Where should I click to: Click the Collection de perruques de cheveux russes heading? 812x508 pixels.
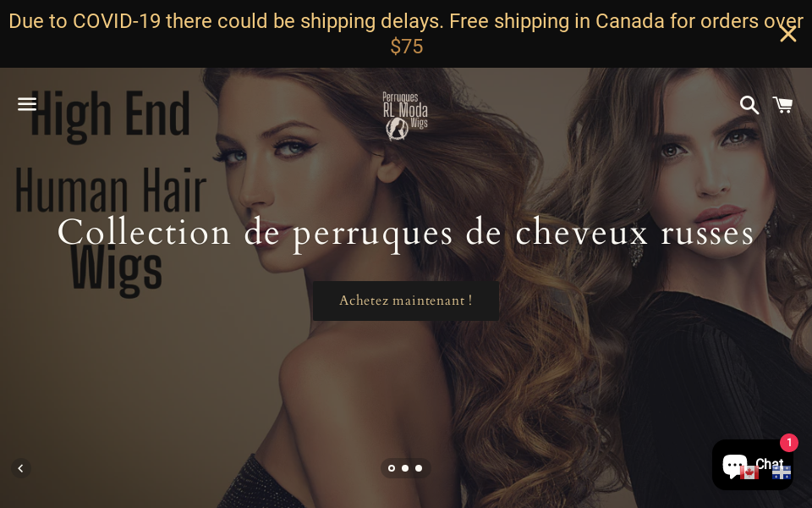coord(405,234)
